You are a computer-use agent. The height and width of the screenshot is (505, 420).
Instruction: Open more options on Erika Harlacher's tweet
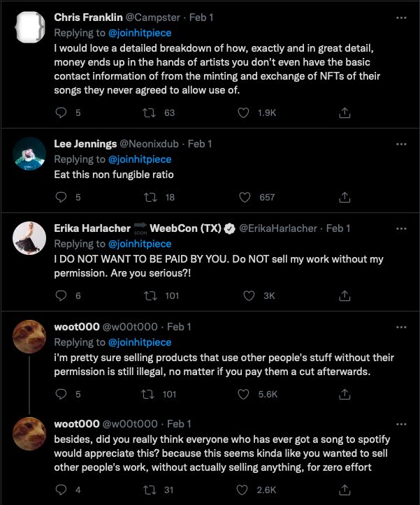pyautogui.click(x=401, y=228)
